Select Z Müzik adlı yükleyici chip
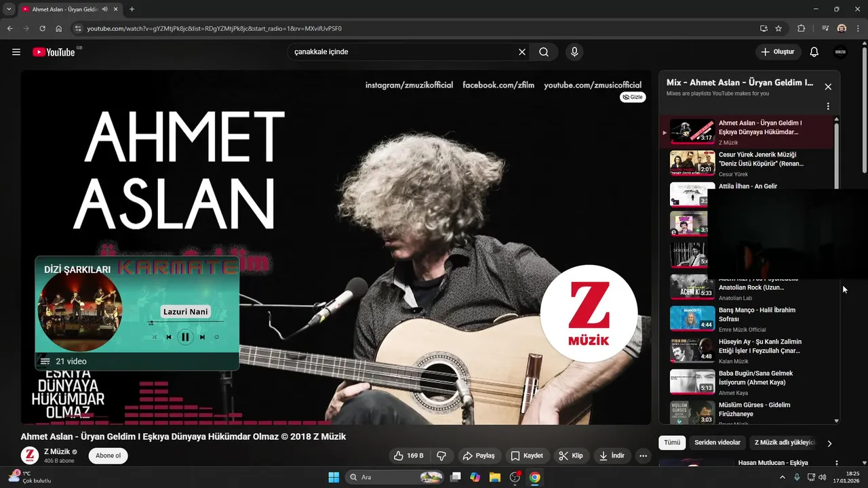Screen dimensions: 868x488 [x=785, y=443]
